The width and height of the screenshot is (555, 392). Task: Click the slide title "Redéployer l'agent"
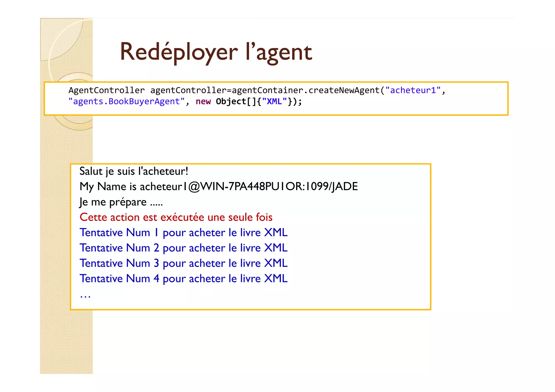coord(216,53)
